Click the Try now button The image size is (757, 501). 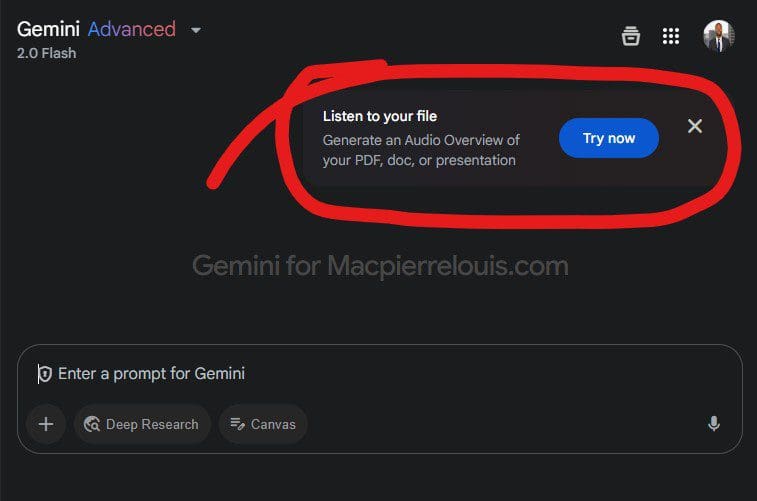click(608, 138)
